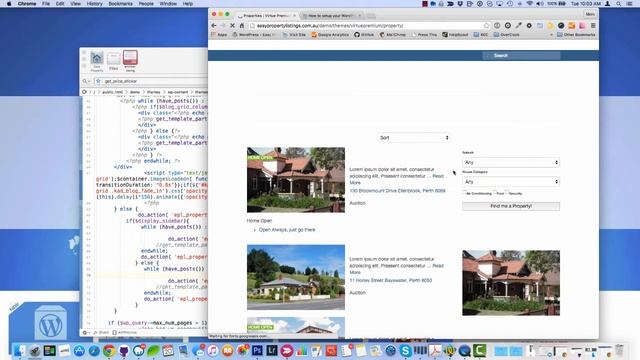Screen dimensions: 640x360
Task: Click 'Open Always, just go there' link
Action: [287, 230]
